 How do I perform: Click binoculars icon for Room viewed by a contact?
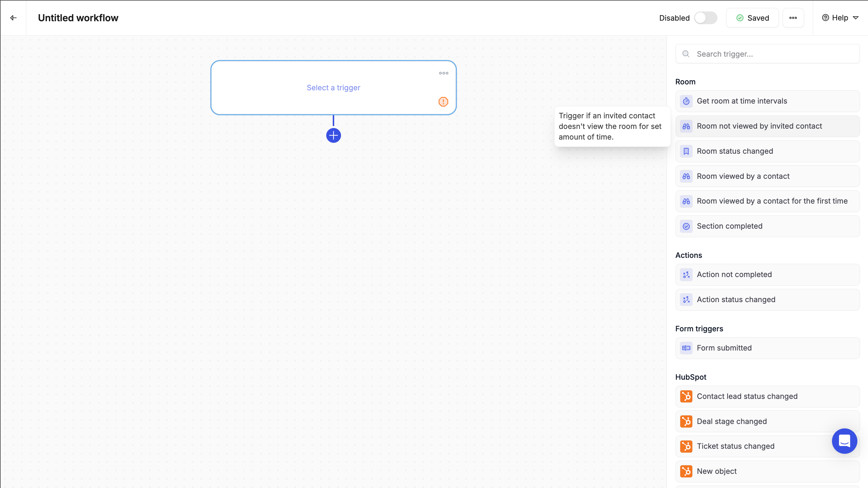pyautogui.click(x=686, y=176)
